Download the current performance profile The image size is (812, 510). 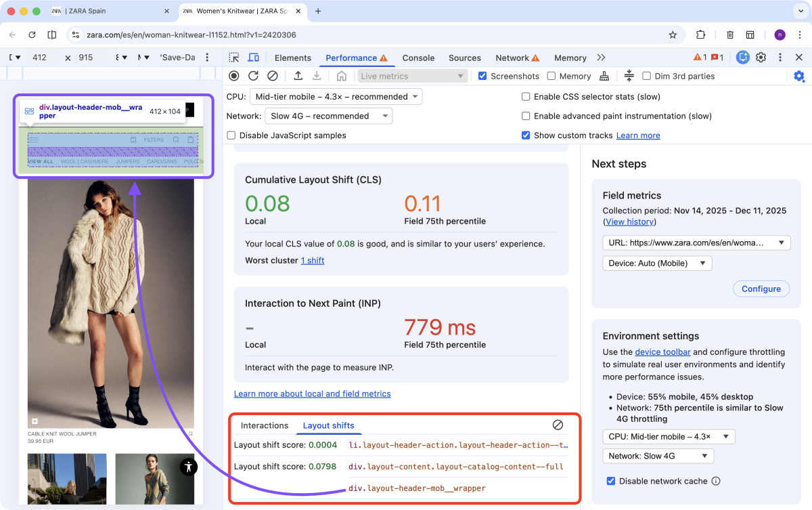click(317, 76)
